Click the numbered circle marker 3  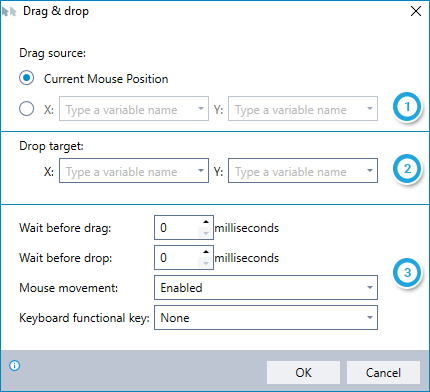[407, 273]
